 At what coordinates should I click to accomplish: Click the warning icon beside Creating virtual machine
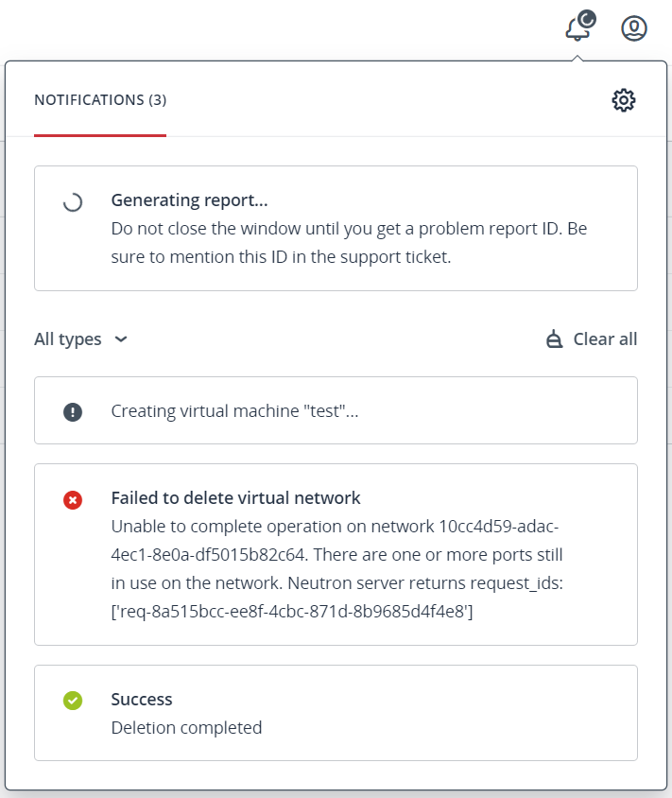[73, 410]
